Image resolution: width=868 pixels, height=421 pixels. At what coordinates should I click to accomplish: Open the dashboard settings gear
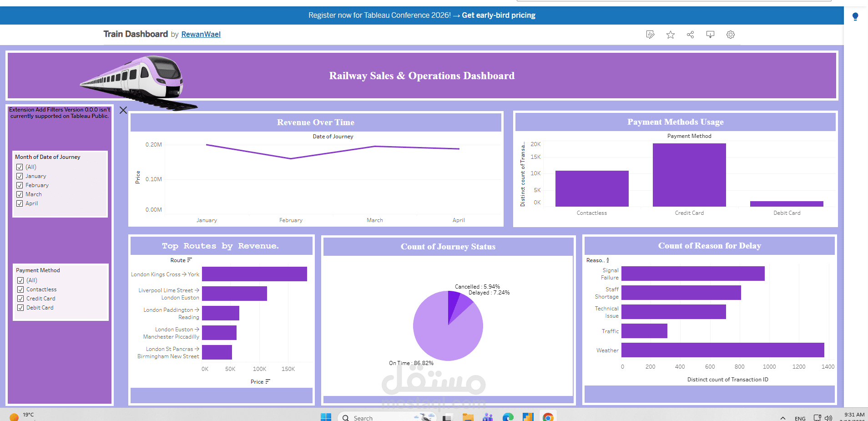730,35
